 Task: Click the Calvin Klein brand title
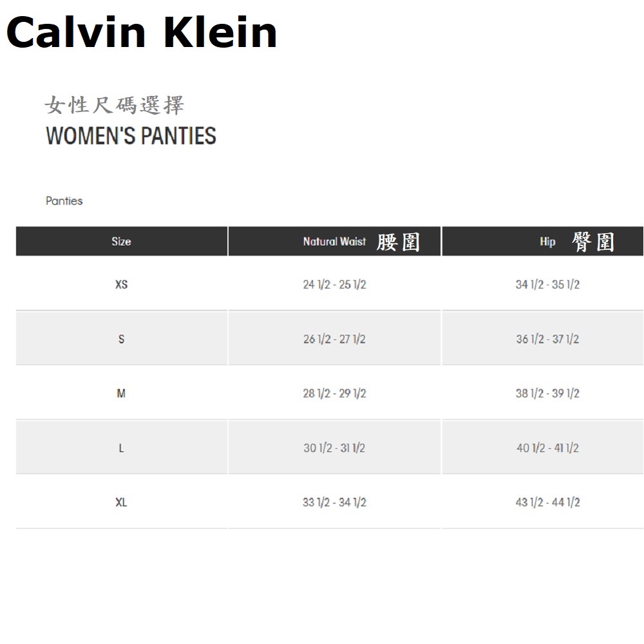[141, 32]
